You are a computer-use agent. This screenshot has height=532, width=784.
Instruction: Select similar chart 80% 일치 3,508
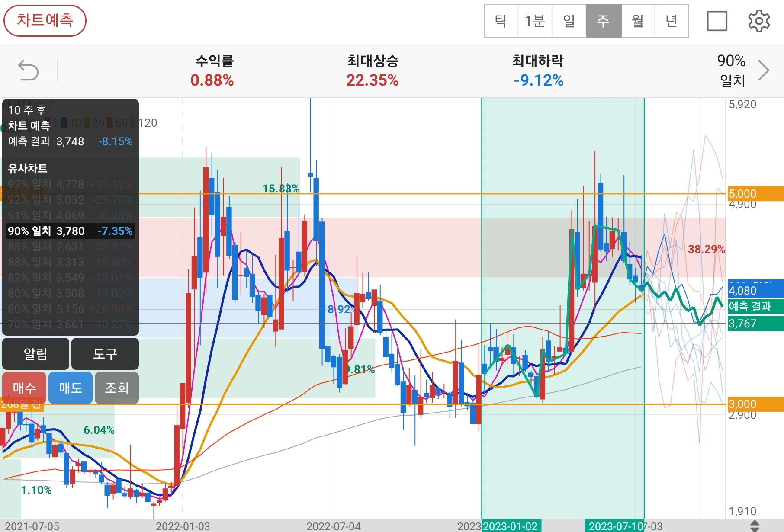point(71,293)
